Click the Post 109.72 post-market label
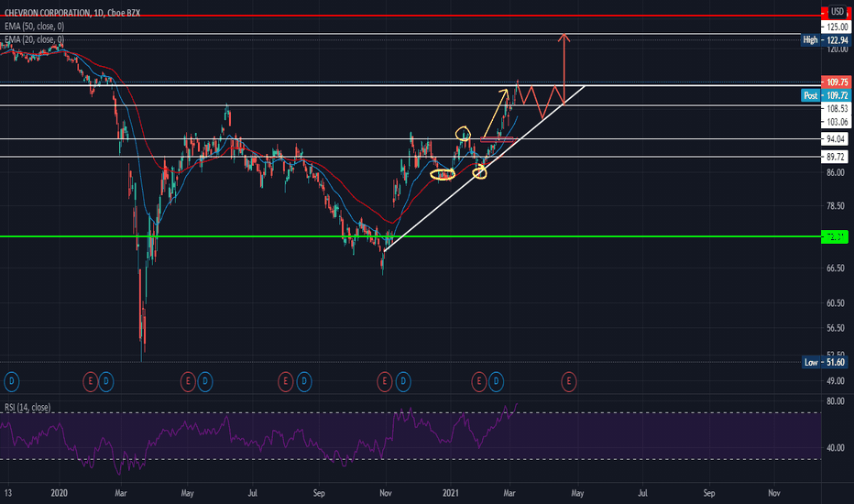The height and width of the screenshot is (504, 854). [826, 95]
